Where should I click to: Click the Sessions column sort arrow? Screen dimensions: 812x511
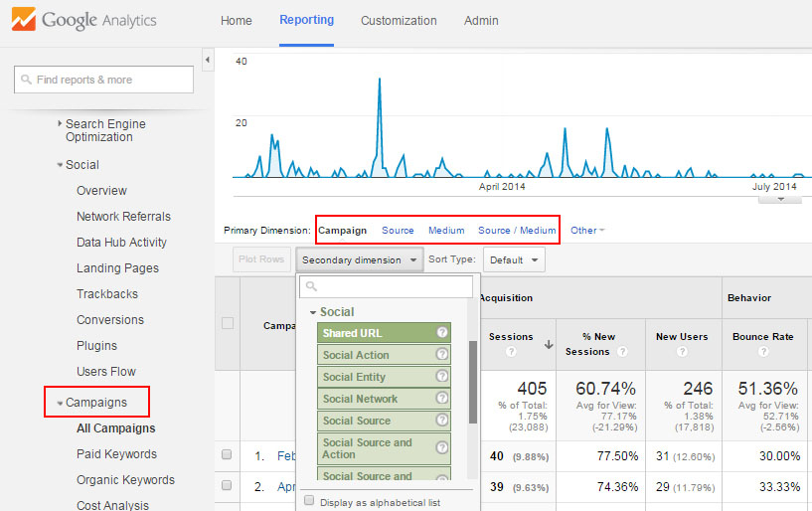(x=548, y=345)
